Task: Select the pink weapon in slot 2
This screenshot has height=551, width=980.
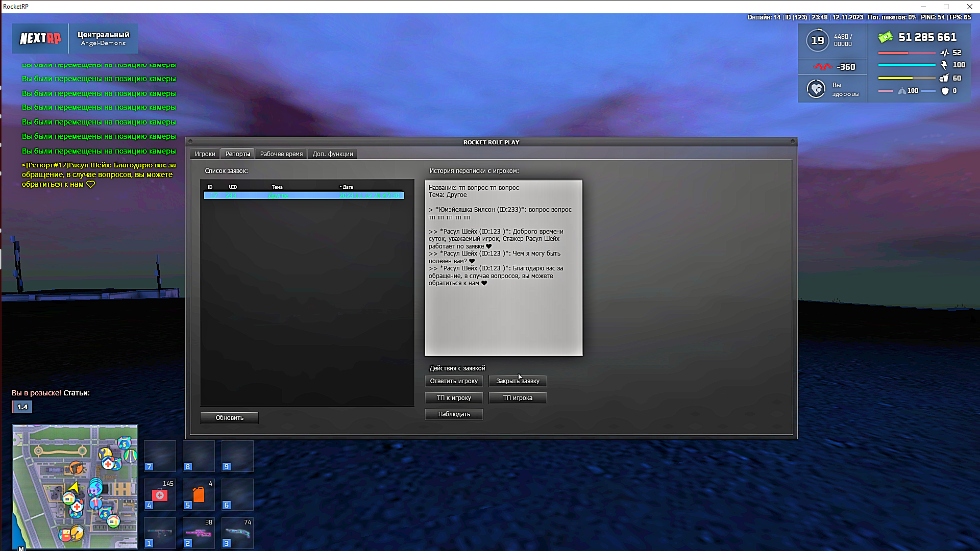Action: click(199, 533)
